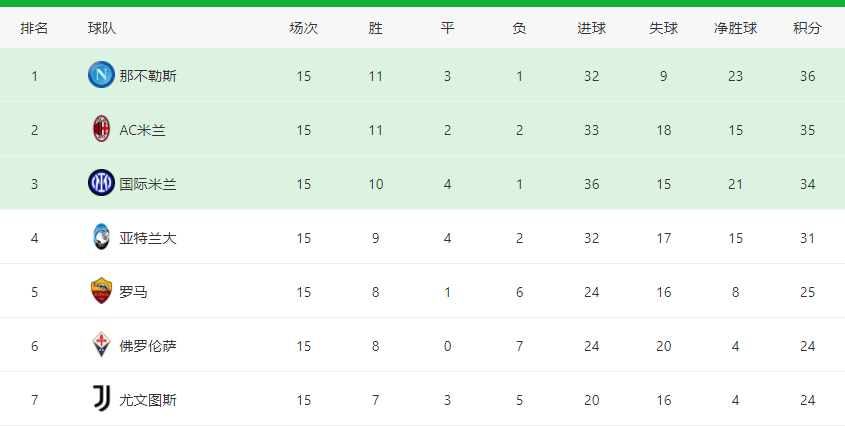Click Napoli's 36 points value
The image size is (845, 426).
(x=807, y=76)
